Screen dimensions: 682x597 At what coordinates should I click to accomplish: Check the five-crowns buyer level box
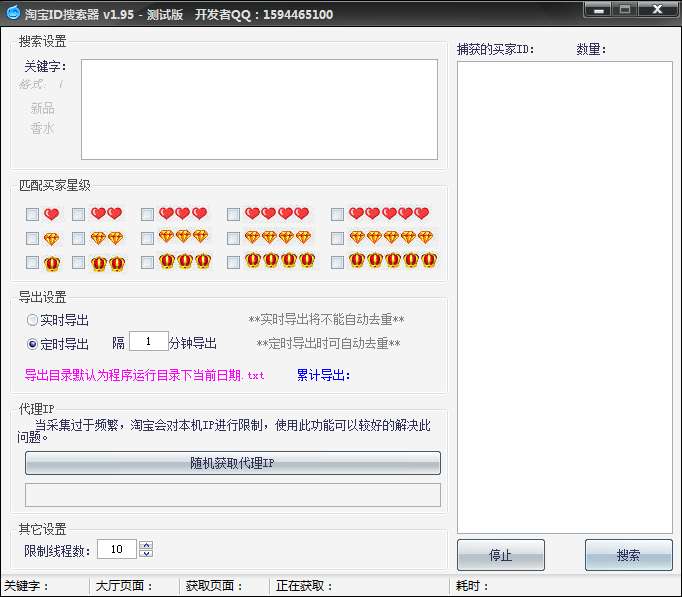[x=338, y=262]
